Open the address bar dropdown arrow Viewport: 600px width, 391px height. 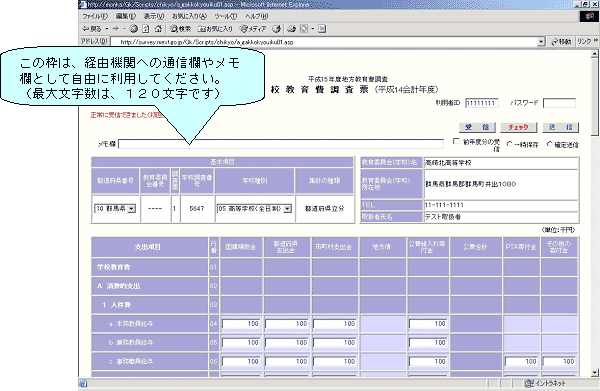click(541, 42)
